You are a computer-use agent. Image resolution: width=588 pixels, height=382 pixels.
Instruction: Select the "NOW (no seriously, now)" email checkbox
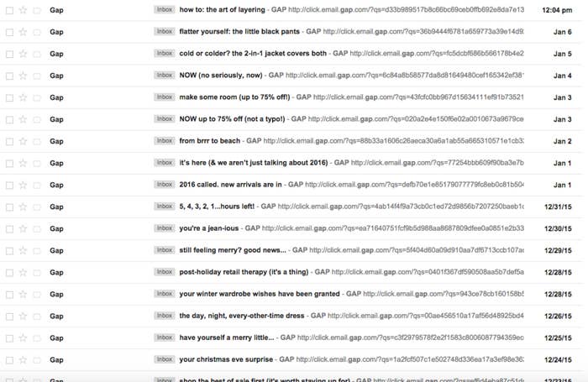pos(8,75)
